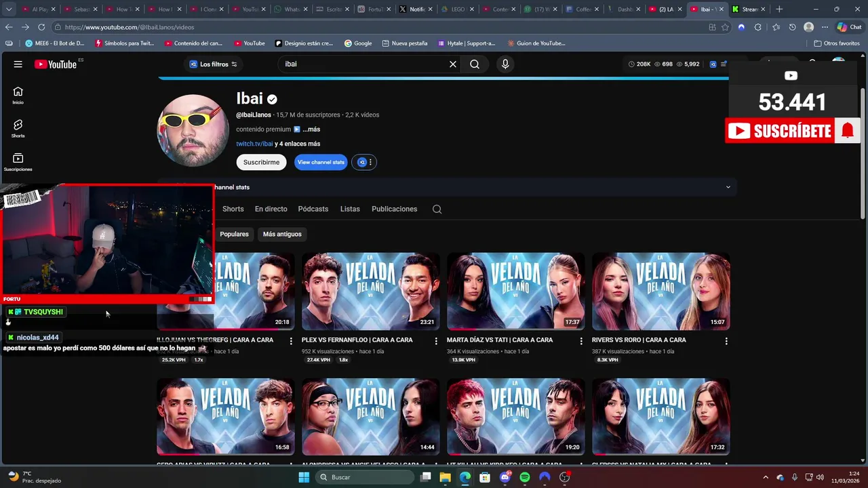Open Los filtros extension button
This screenshot has height=488, width=868.
pyautogui.click(x=213, y=64)
